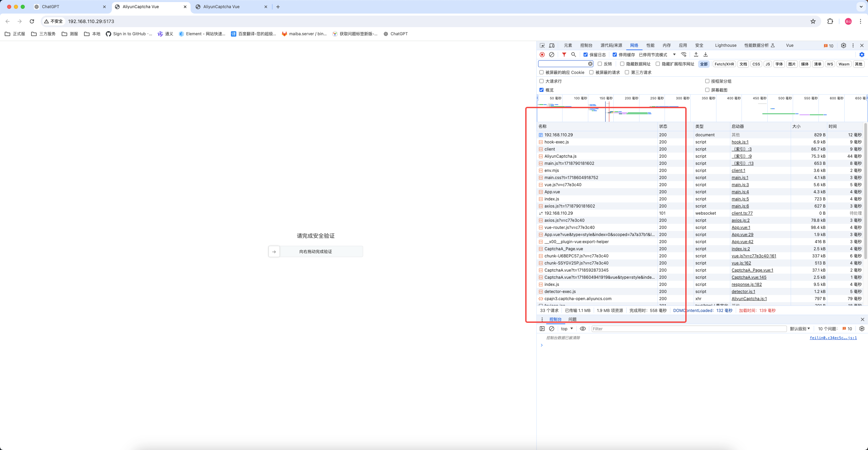The height and width of the screenshot is (450, 868).
Task: Open Vue devtools tab
Action: [x=790, y=45]
